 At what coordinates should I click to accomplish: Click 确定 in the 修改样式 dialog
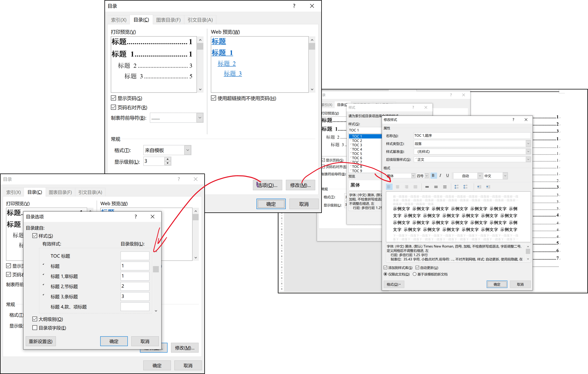[497, 284]
